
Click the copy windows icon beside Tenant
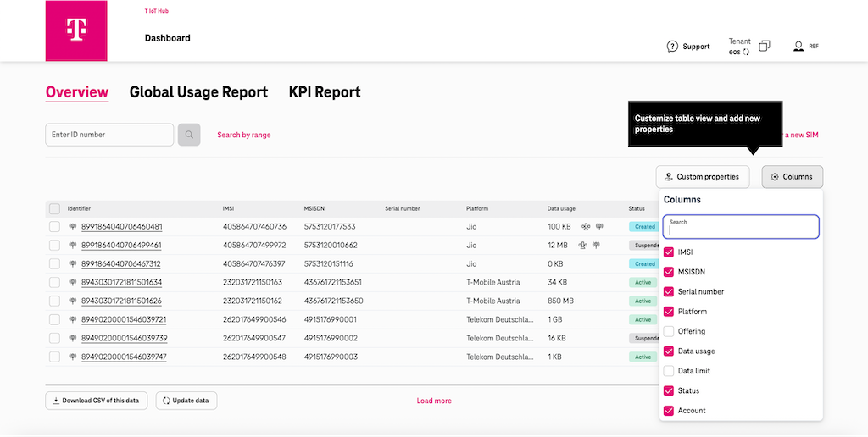point(765,46)
